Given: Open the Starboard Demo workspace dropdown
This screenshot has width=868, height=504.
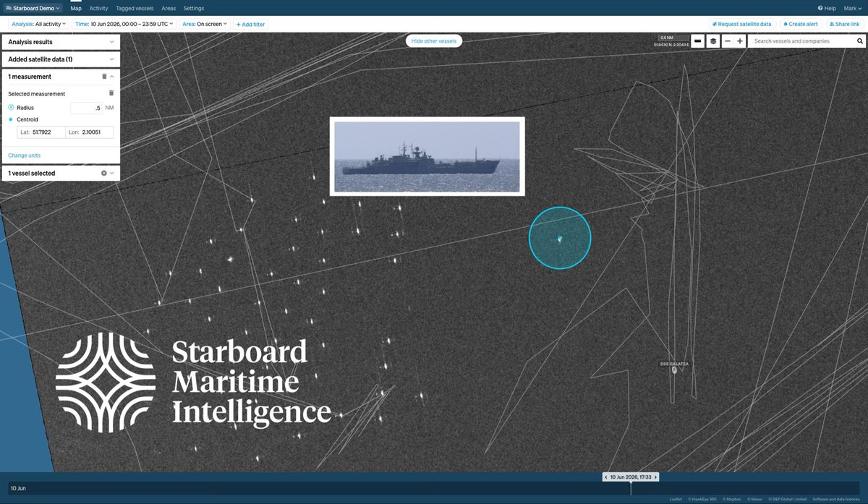Looking at the screenshot, I should [x=34, y=8].
